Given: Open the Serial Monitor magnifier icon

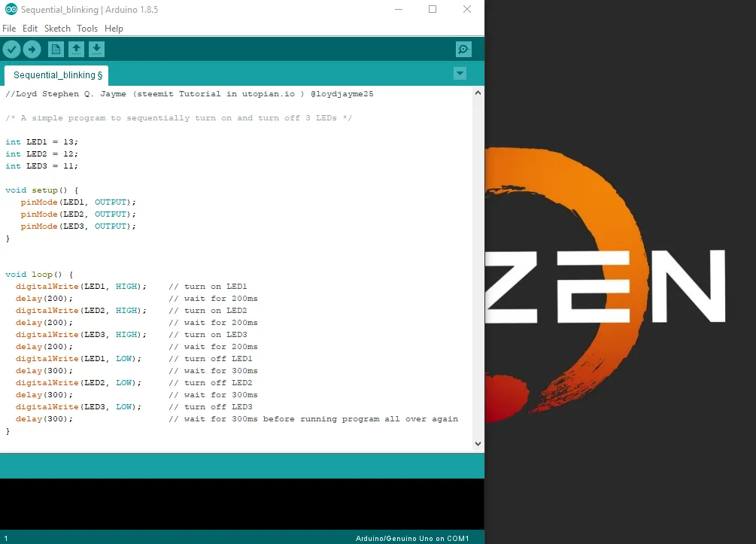Looking at the screenshot, I should click(463, 49).
